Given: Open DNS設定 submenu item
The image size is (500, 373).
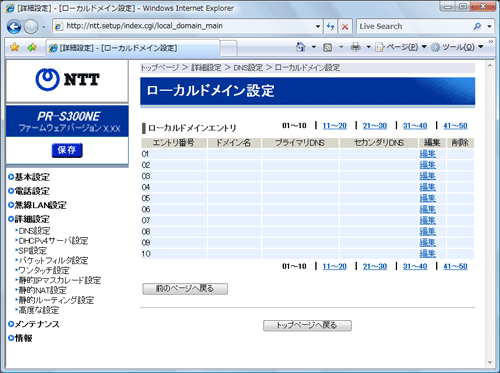Looking at the screenshot, I should pos(33,231).
